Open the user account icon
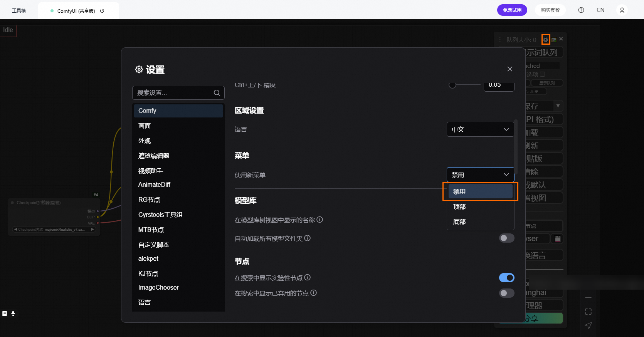644x337 pixels. click(x=622, y=10)
